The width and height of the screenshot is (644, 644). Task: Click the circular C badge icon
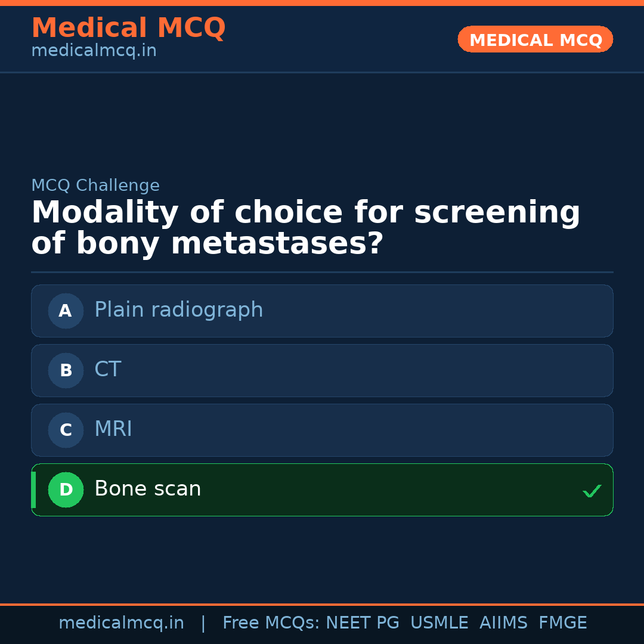pos(66,430)
